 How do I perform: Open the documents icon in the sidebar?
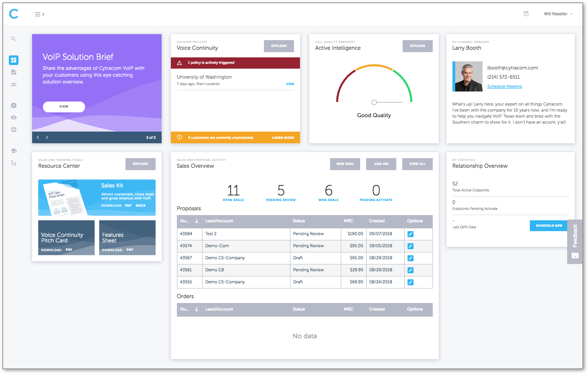(x=14, y=72)
